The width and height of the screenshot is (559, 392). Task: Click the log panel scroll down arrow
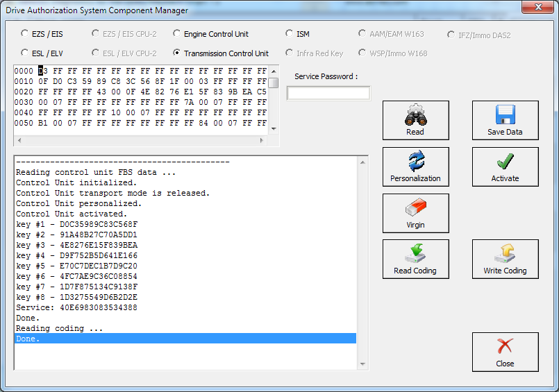pyautogui.click(x=362, y=364)
